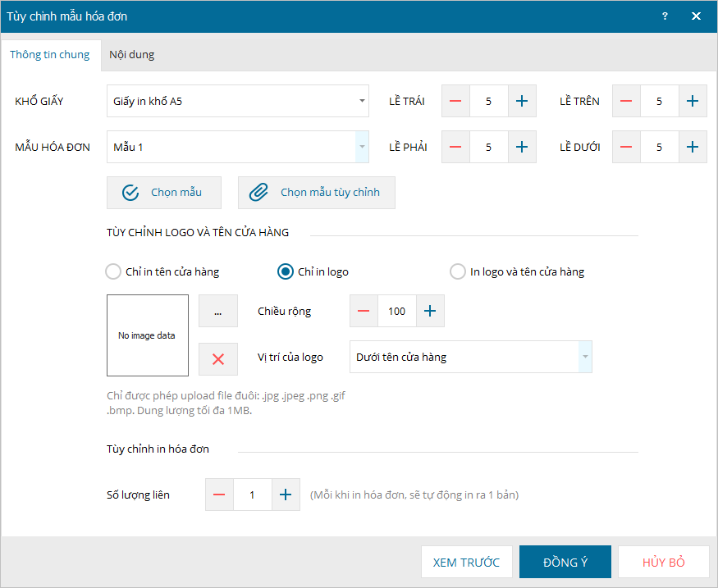The height and width of the screenshot is (588, 718).
Task: Click minus on LỀ DƯỚI margin
Action: click(x=626, y=147)
